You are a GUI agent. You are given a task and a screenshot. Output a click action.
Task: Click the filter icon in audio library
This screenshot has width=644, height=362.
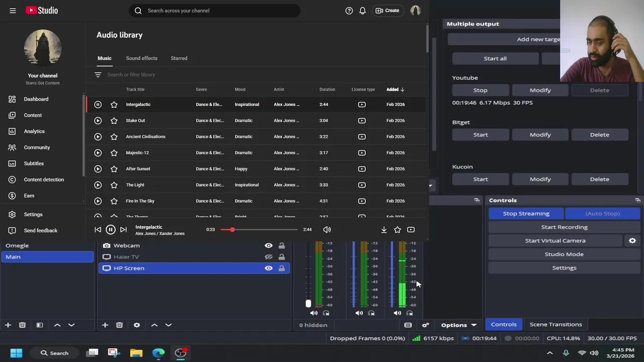[98, 75]
